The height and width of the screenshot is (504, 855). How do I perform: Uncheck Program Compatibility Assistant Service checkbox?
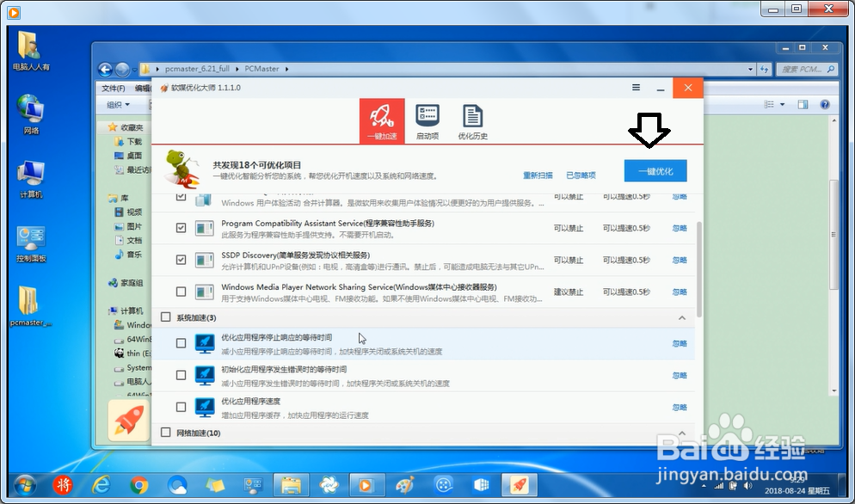(x=181, y=228)
